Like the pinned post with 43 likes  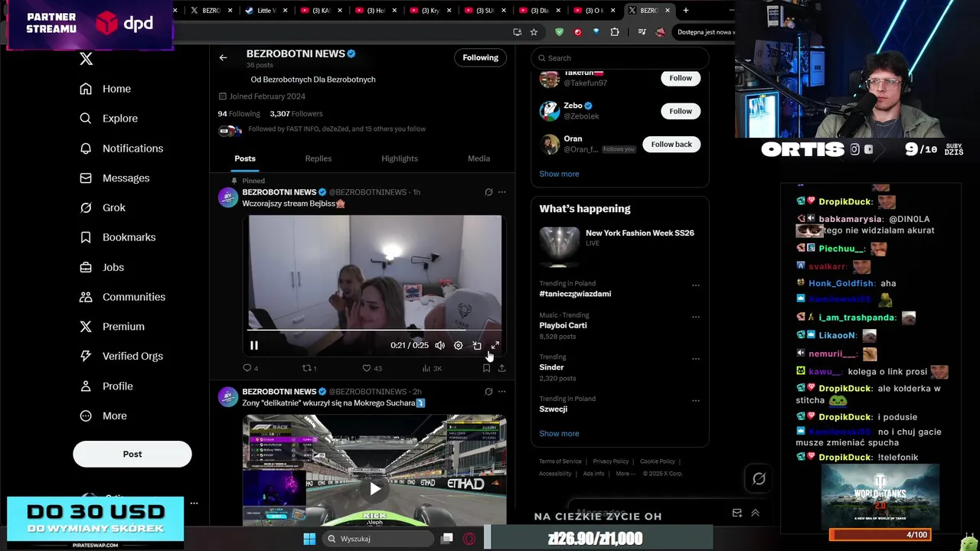click(x=371, y=368)
